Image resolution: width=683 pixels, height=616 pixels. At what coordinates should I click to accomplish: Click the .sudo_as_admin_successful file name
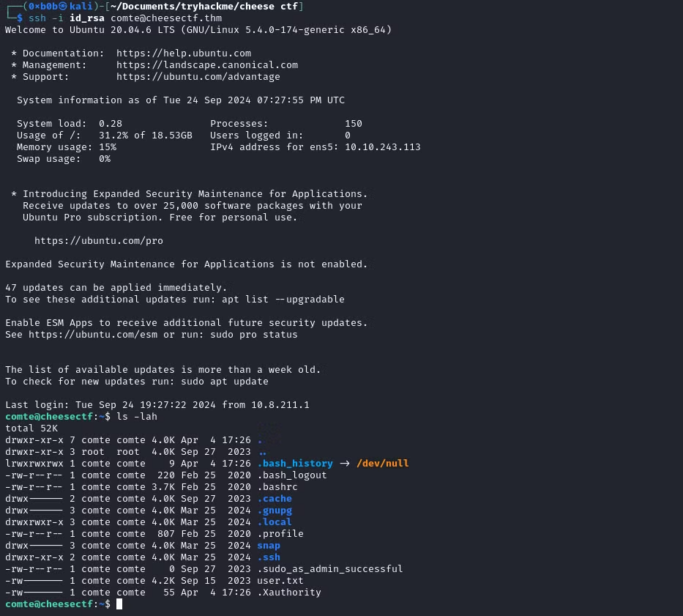point(329,569)
